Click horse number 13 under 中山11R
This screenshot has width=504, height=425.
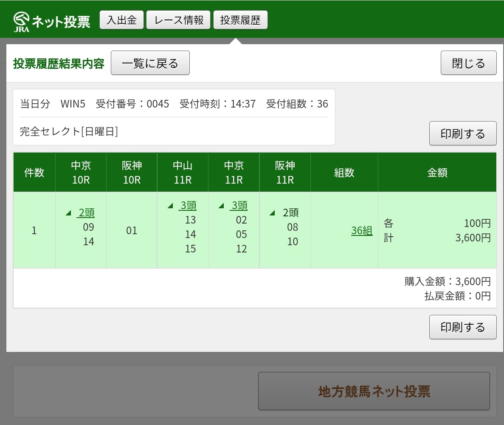pos(190,220)
